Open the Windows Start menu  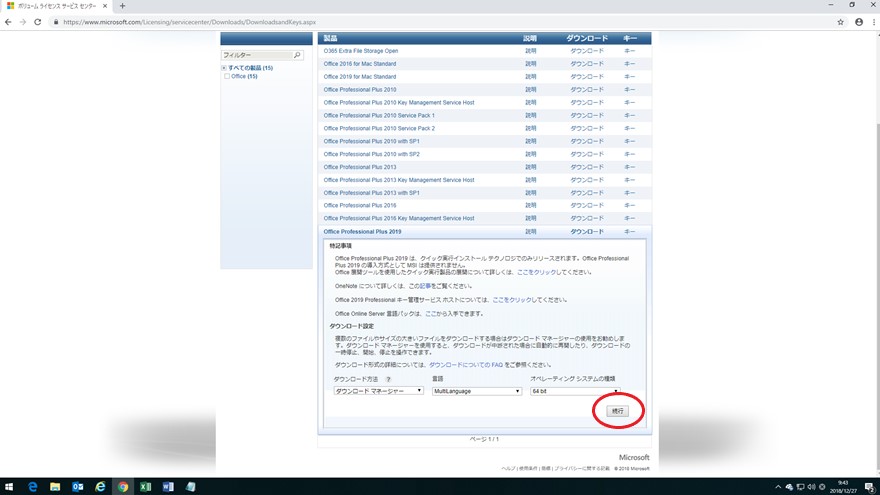tap(9, 487)
